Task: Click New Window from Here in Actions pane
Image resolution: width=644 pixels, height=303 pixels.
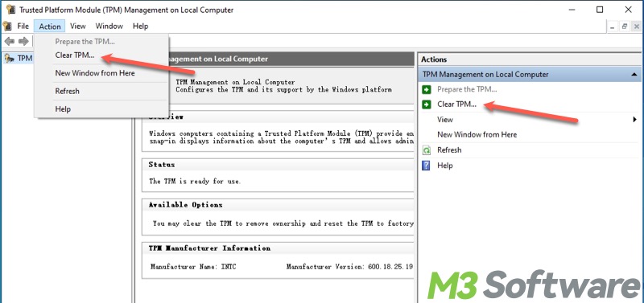Action: point(477,134)
